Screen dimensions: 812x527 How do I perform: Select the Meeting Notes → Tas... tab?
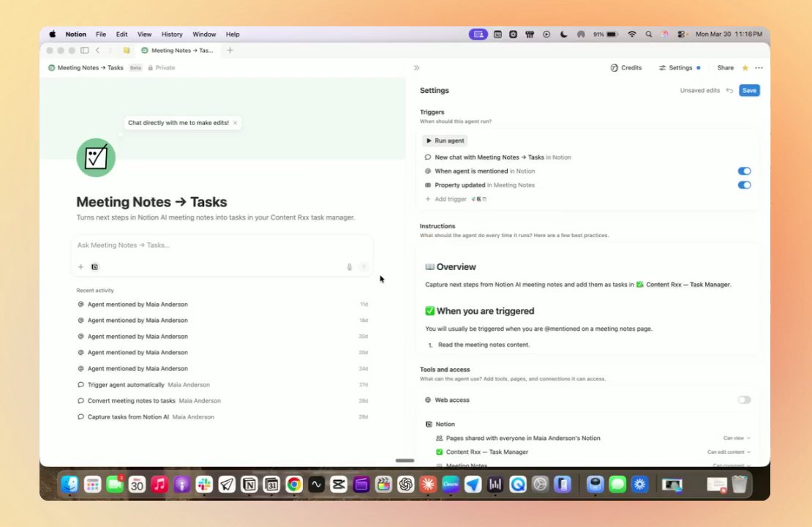tap(178, 51)
